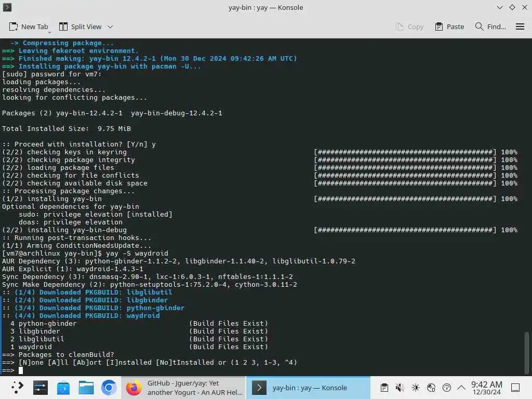Open the Find search button
532x399 pixels.
(x=490, y=26)
